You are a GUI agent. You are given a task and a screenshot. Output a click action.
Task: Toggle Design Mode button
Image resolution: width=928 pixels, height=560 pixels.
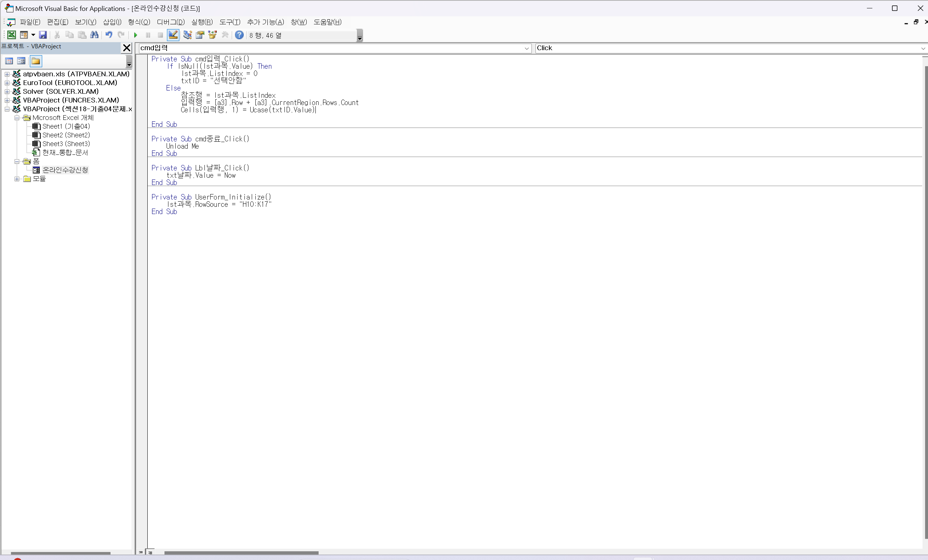pyautogui.click(x=173, y=35)
